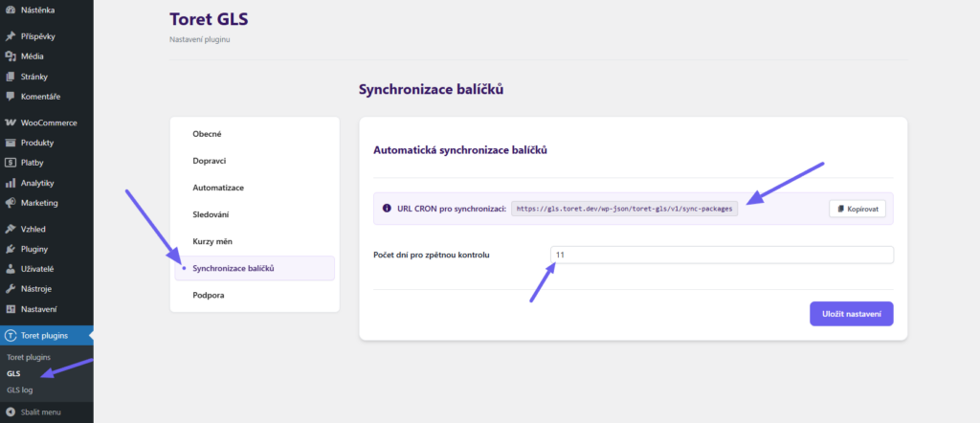Click the Nastavení settings icon
This screenshot has width=980, height=423.
click(x=10, y=309)
